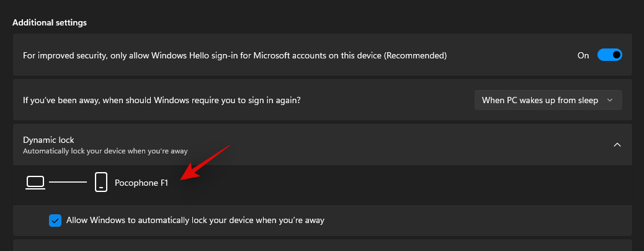This screenshot has width=644, height=251.
Task: Open the 'When PC wakes up from sleep' dropdown
Action: tap(548, 100)
